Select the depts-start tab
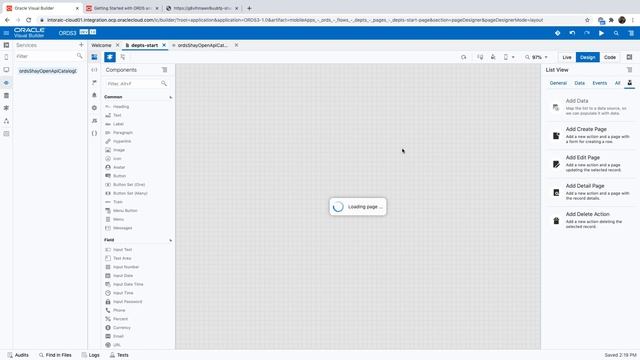The height and width of the screenshot is (360, 640). pos(144,45)
